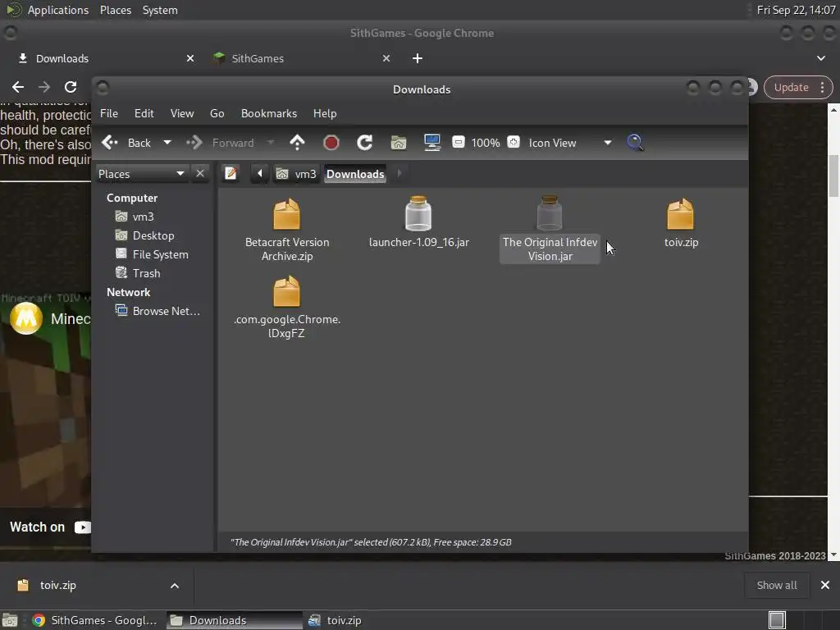
Task: Click the Downloads path bar button
Action: pyautogui.click(x=355, y=174)
